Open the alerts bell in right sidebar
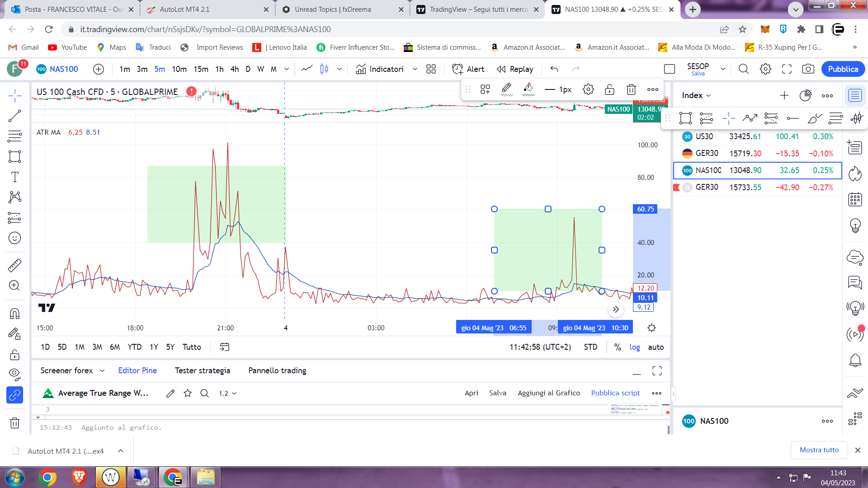Viewport: 868px width, 488px height. (x=855, y=360)
